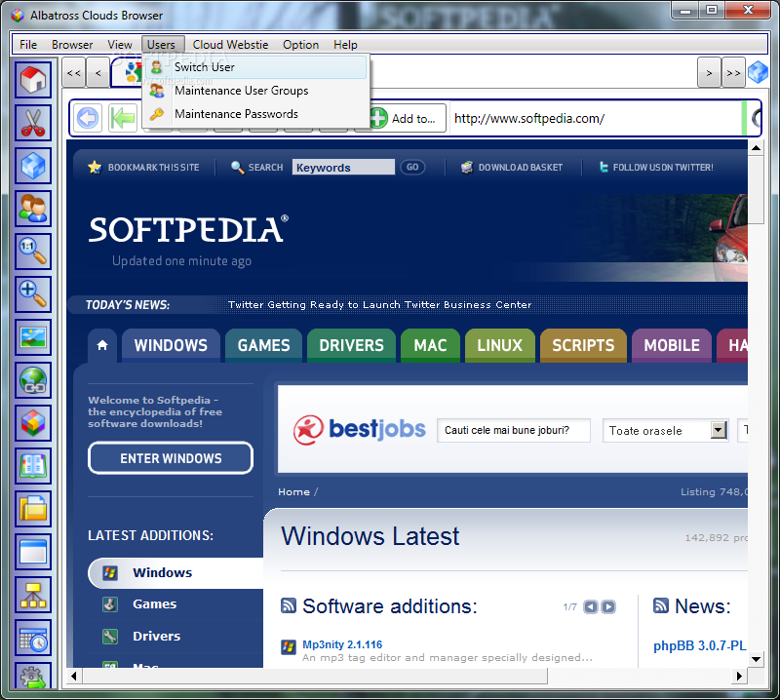Click previous arrow in Software additions pager
780x700 pixels.
(x=591, y=606)
